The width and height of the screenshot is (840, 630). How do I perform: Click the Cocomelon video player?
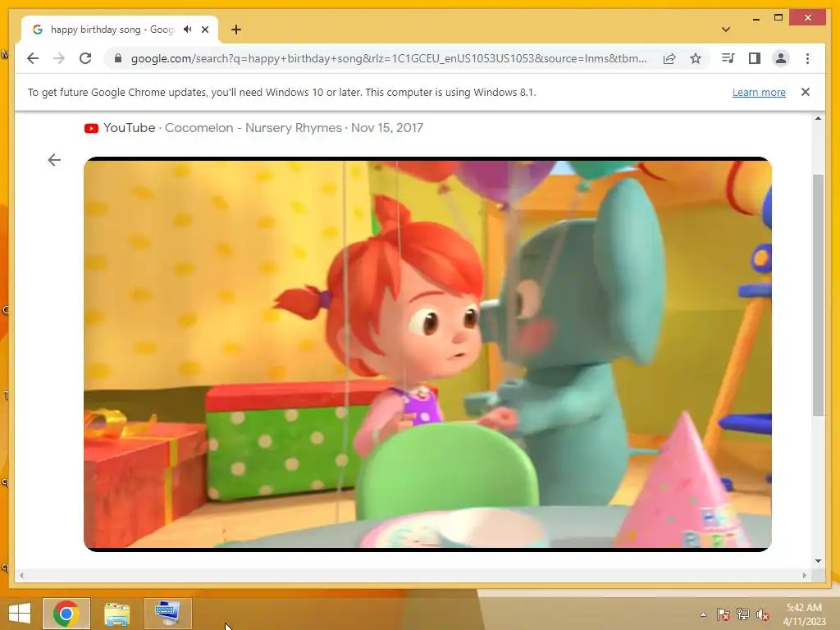427,354
